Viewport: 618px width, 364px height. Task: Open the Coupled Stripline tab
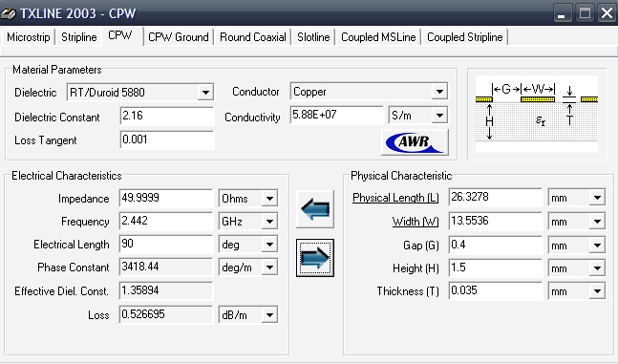464,37
